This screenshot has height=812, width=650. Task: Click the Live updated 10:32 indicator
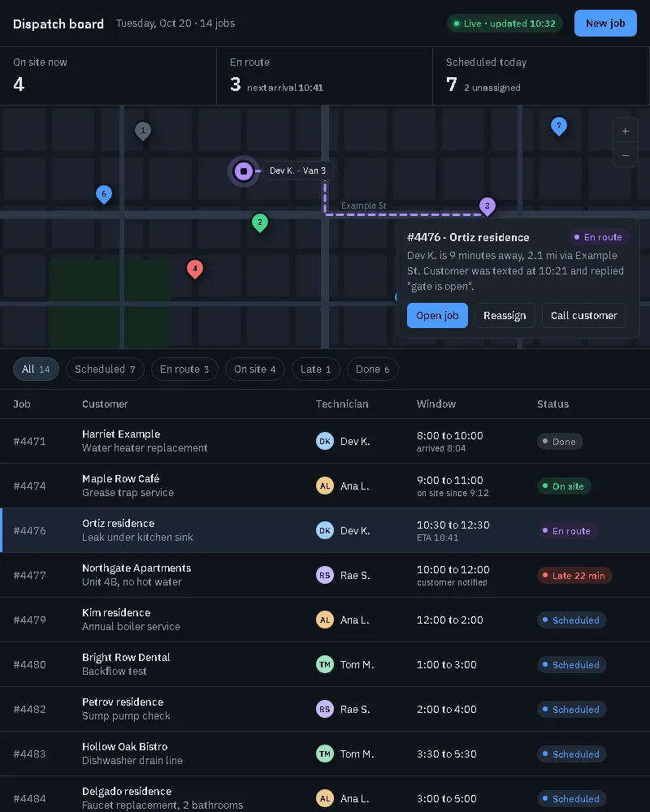pos(505,24)
